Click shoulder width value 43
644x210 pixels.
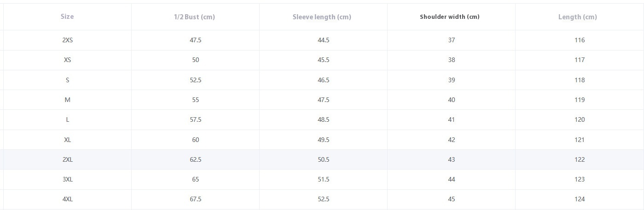click(452, 159)
